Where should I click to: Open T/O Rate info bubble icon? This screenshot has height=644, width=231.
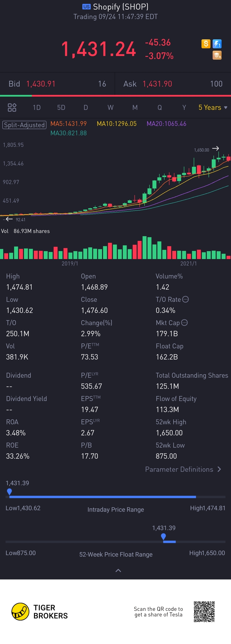(185, 299)
